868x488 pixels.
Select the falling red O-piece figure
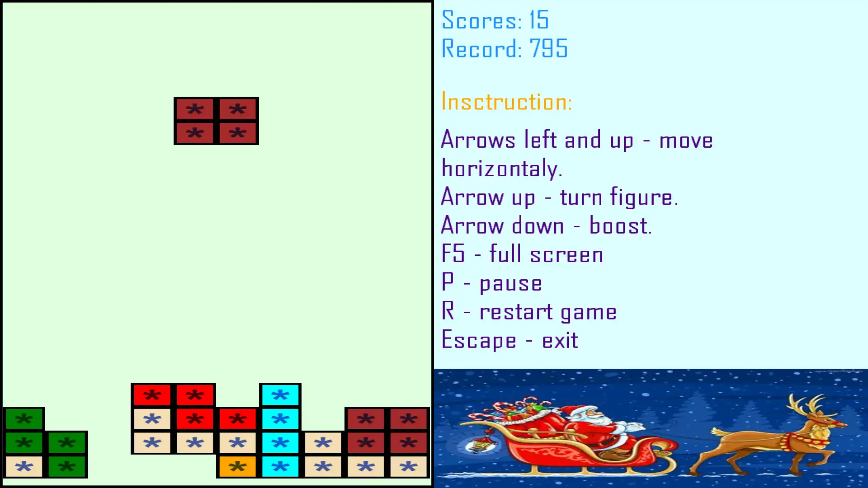click(x=217, y=121)
